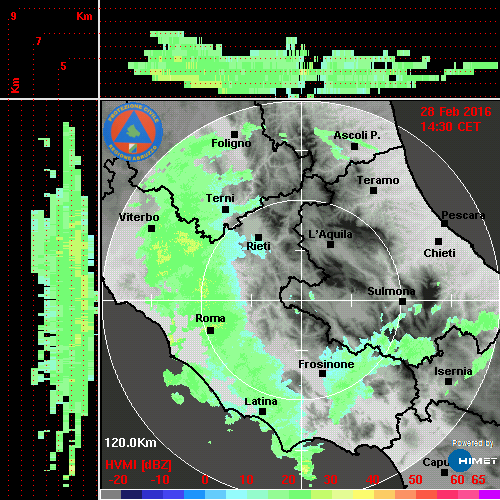Select the Latina city square marker

tap(262, 411)
